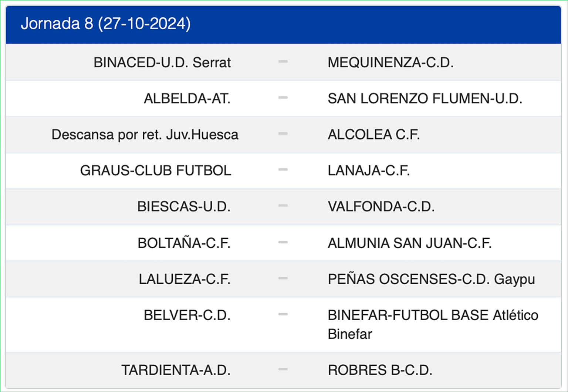Select VALFONDA-C.D. team name
This screenshot has height=392, width=568.
[x=381, y=206]
